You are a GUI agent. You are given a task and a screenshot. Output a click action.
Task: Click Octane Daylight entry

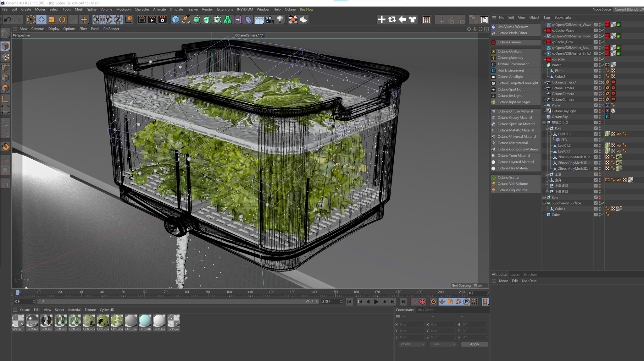[x=516, y=52]
